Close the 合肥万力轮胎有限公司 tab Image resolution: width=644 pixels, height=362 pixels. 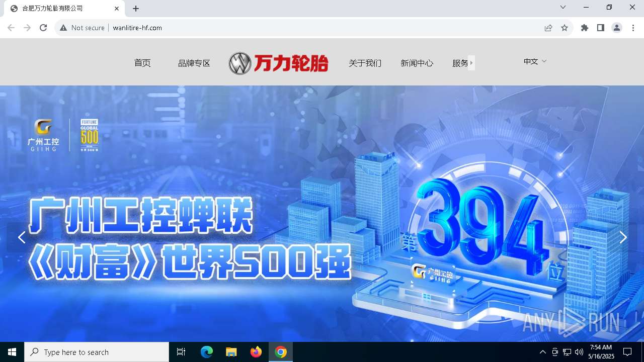(117, 9)
